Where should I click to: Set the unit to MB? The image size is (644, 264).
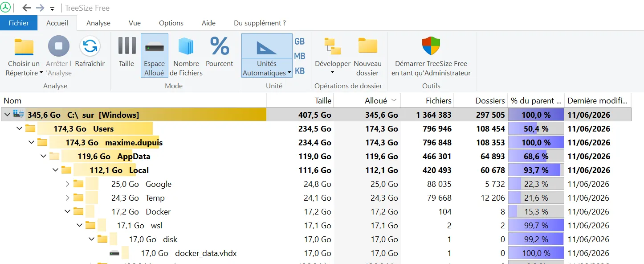click(300, 56)
